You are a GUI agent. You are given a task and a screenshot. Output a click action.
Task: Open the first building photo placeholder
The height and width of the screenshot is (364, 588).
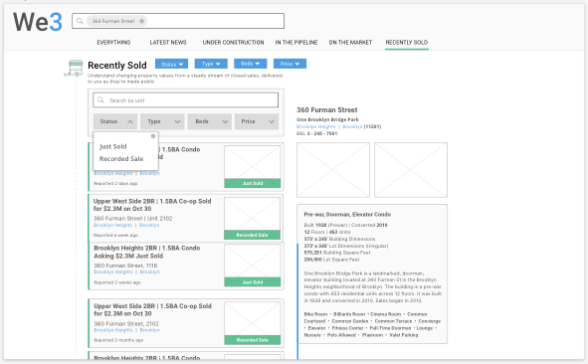(x=333, y=170)
